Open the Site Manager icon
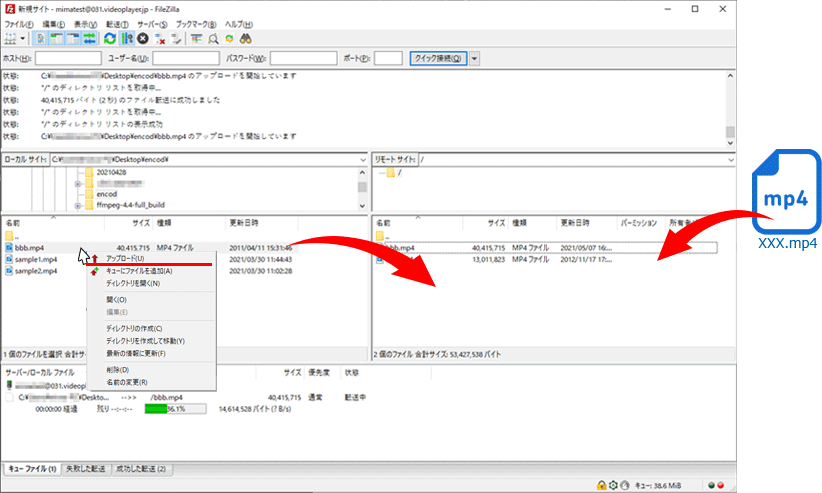822x493 pixels. tap(9, 38)
